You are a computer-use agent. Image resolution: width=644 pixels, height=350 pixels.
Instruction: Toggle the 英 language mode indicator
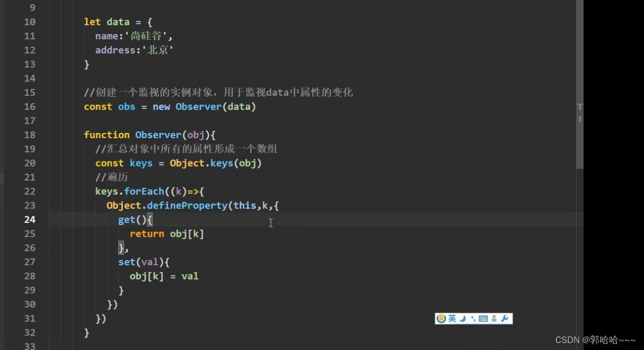pyautogui.click(x=452, y=318)
